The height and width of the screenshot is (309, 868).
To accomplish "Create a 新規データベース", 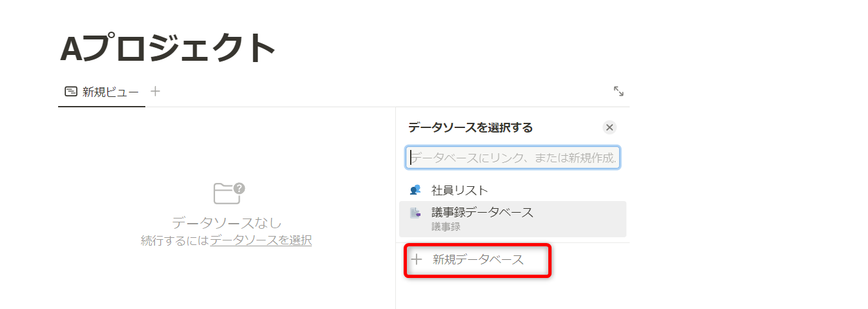I will point(478,260).
